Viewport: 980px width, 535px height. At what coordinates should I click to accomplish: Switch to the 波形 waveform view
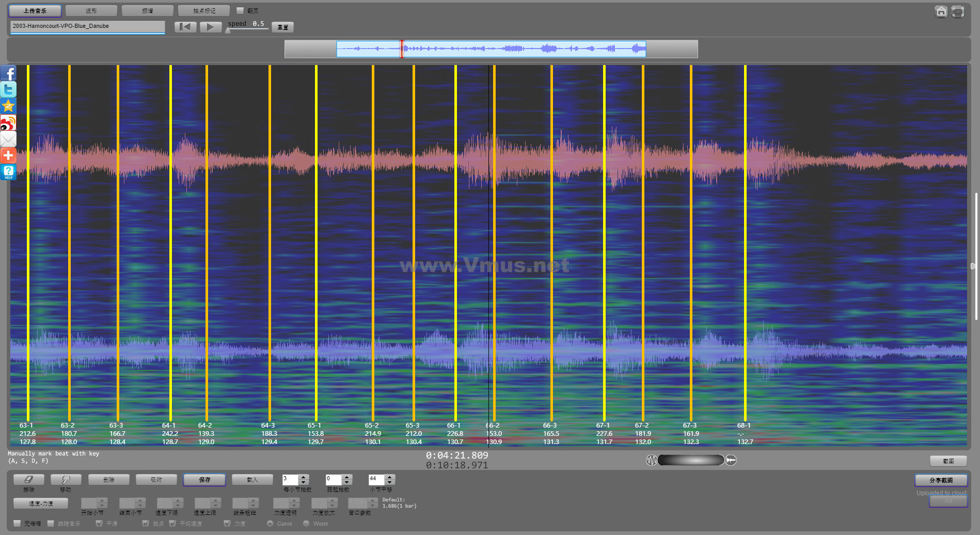click(x=91, y=11)
